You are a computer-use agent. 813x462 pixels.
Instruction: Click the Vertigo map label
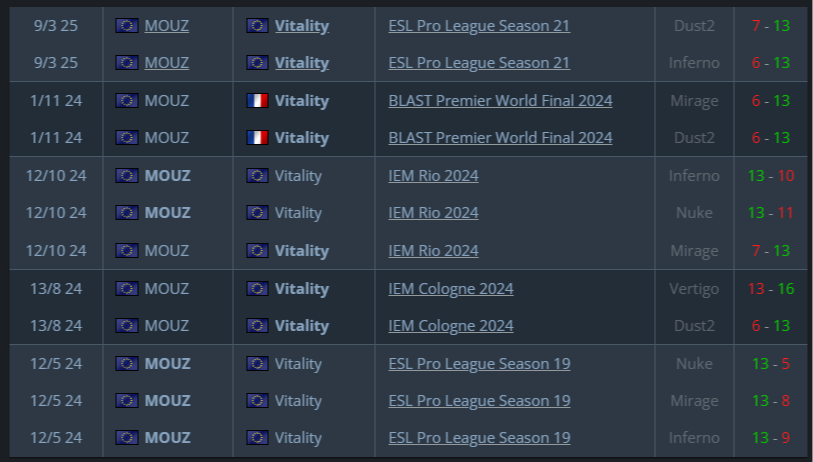(695, 289)
